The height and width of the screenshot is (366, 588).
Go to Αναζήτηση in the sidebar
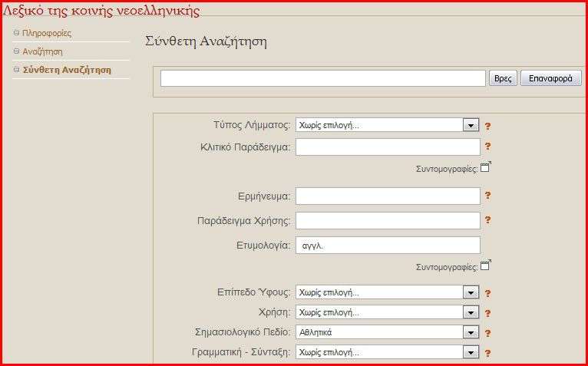point(42,51)
